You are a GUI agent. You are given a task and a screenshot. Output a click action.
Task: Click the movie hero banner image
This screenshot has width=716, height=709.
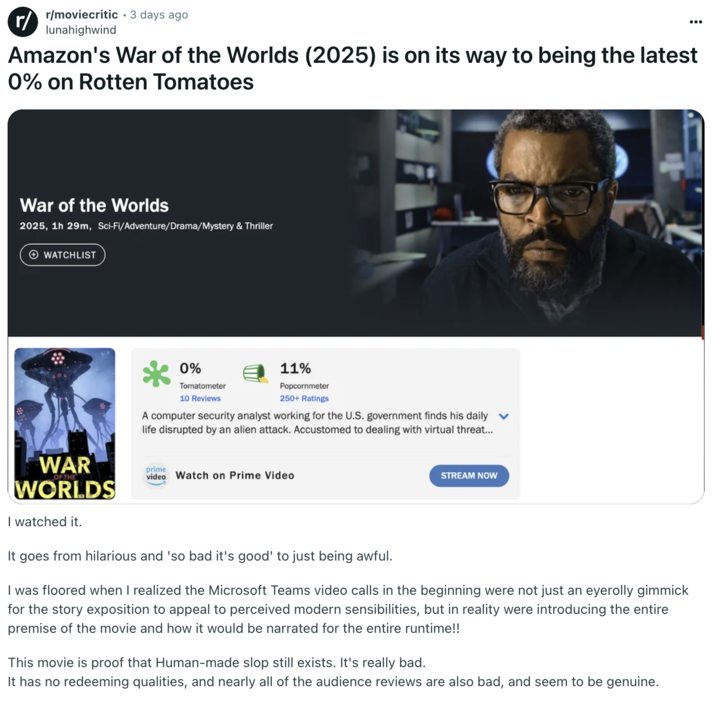pos(525,223)
